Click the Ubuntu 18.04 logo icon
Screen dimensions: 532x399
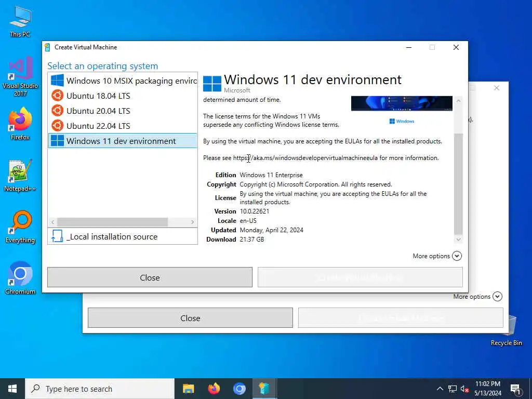[x=57, y=96]
